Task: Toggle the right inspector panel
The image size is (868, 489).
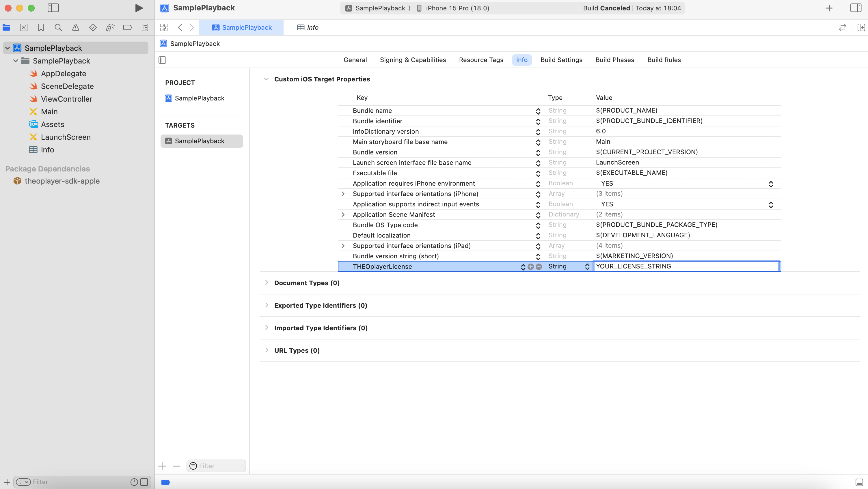Action: pyautogui.click(x=856, y=8)
